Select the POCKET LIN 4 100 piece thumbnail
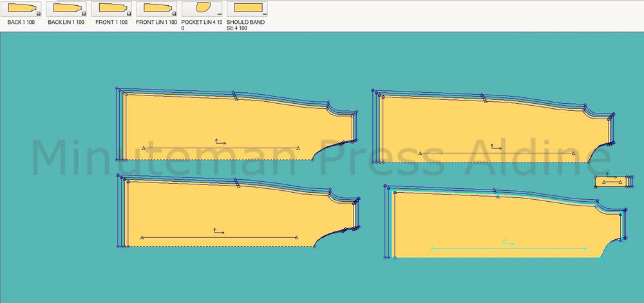Viewport: 644px width, 303px height. click(x=202, y=9)
